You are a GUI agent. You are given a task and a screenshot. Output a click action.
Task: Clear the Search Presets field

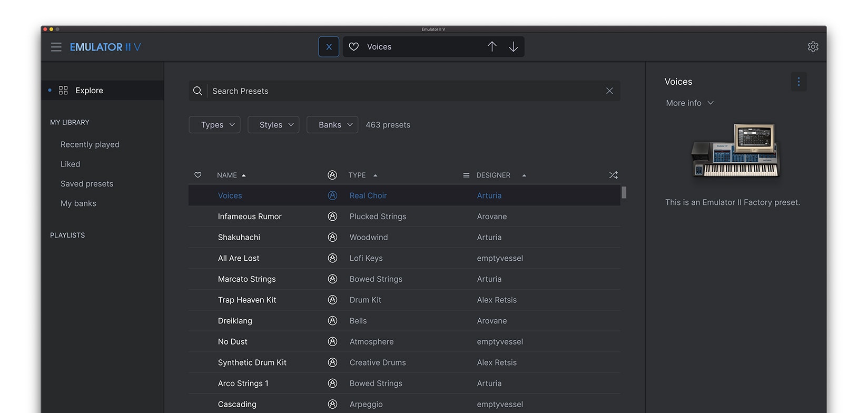[x=609, y=91]
